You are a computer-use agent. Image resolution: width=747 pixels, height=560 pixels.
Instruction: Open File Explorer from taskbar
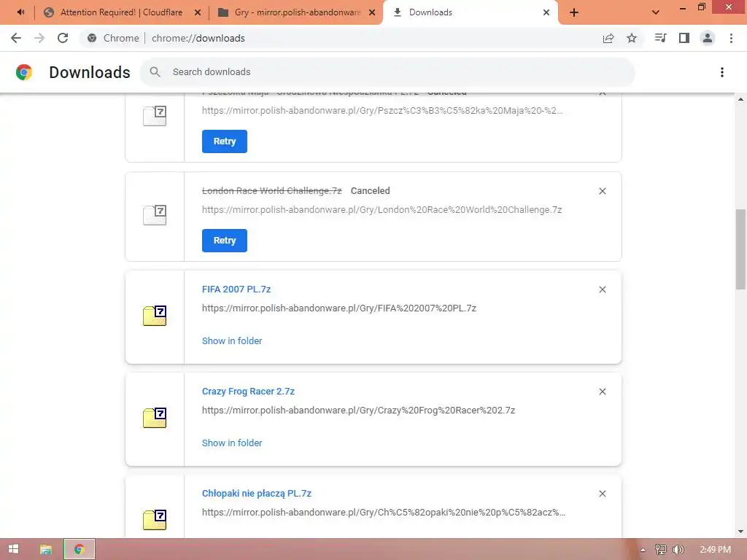(46, 550)
